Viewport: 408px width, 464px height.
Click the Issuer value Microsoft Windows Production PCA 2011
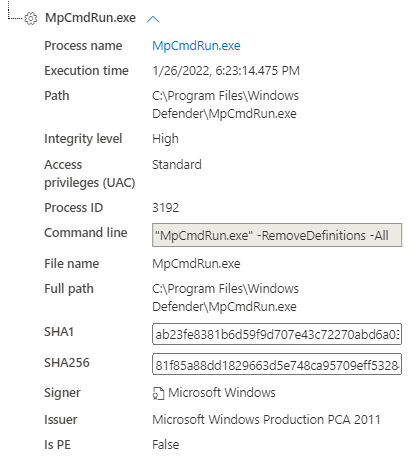[x=266, y=419]
